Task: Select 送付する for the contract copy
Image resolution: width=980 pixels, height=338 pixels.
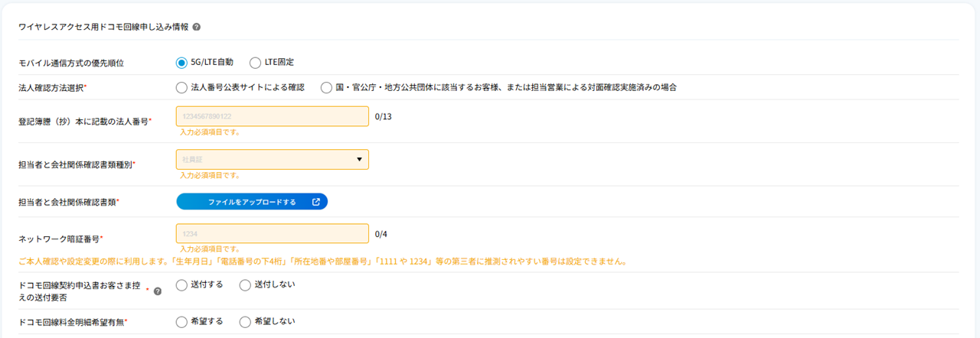Action: 181,285
